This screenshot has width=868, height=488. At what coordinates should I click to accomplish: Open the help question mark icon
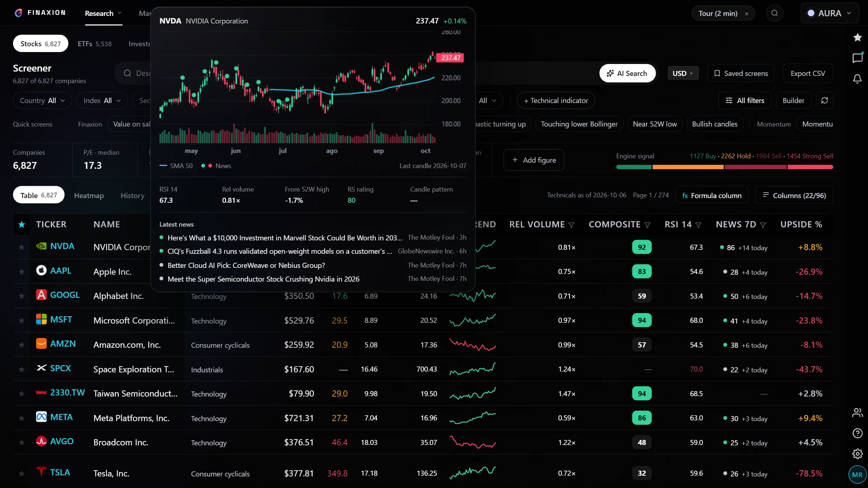coord(858,433)
